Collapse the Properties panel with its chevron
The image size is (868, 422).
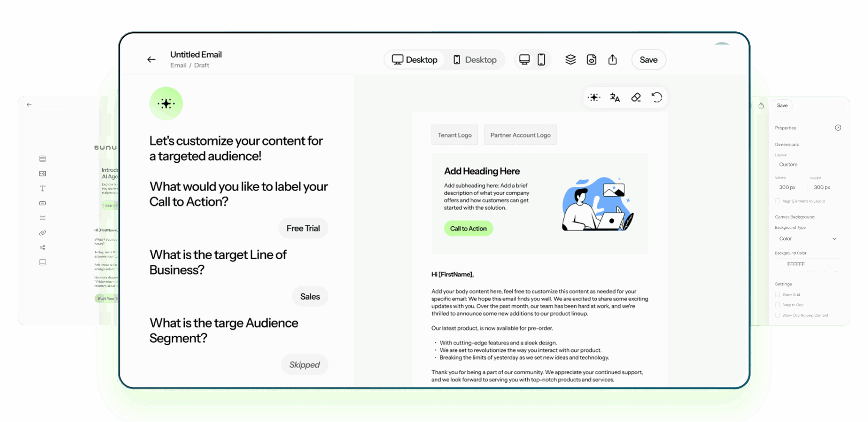pyautogui.click(x=838, y=128)
